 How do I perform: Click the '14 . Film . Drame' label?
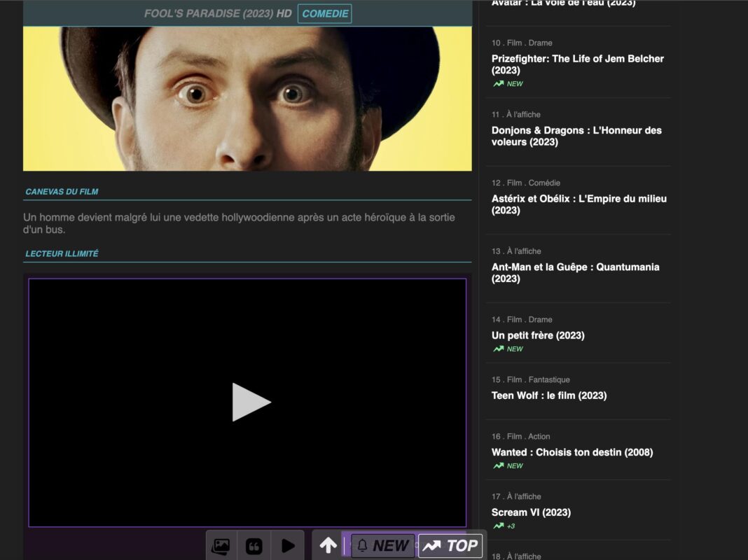tap(522, 320)
